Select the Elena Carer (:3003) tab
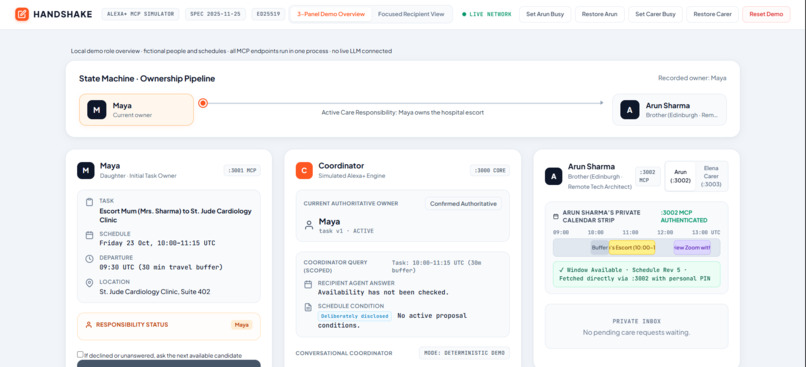 click(711, 176)
